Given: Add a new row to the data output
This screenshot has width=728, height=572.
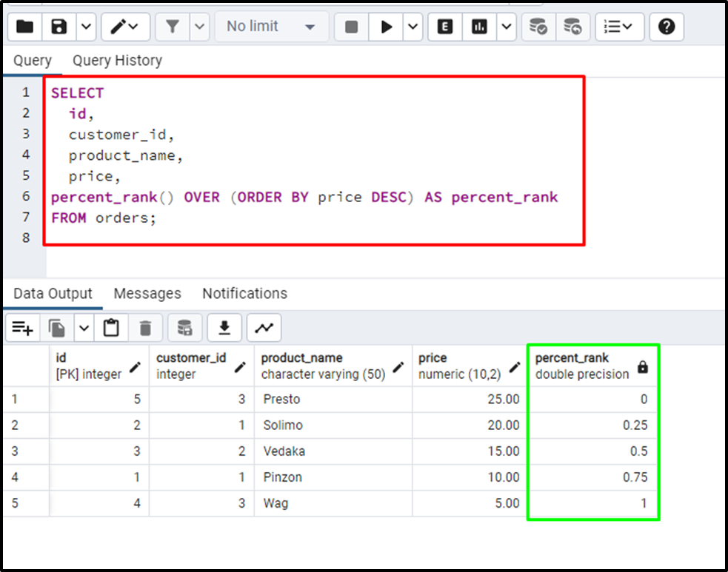Looking at the screenshot, I should click(22, 327).
